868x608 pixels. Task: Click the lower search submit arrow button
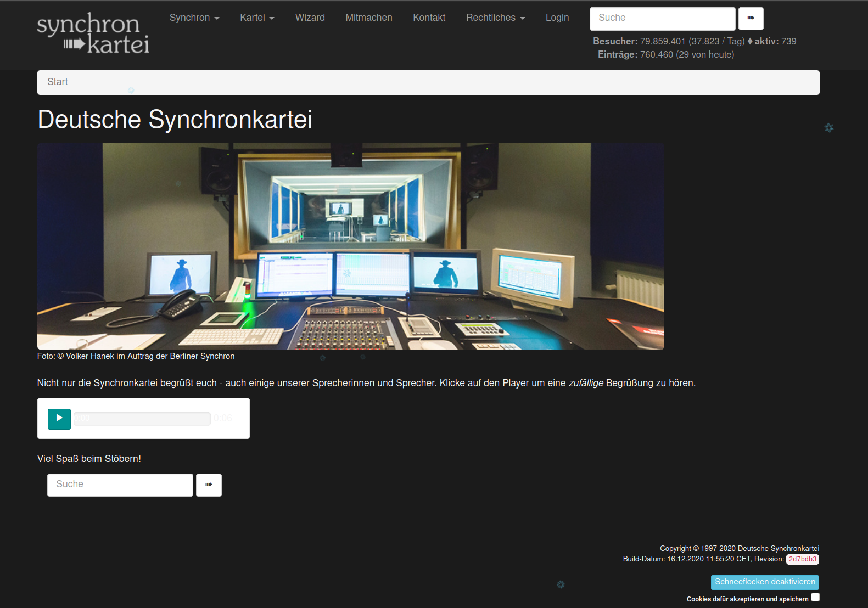209,485
